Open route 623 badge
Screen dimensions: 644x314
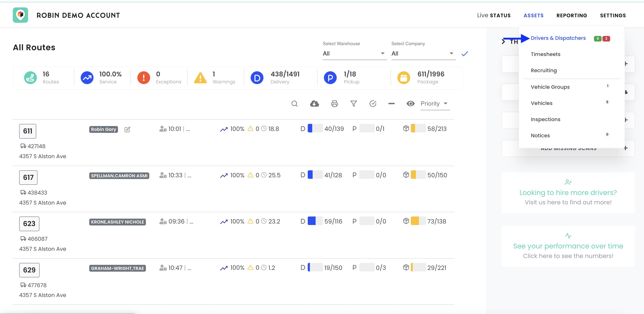click(29, 224)
